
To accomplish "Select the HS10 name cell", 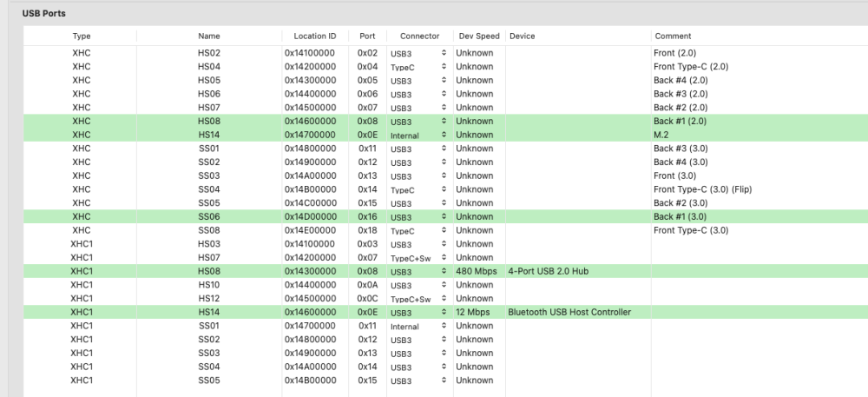I will 209,285.
